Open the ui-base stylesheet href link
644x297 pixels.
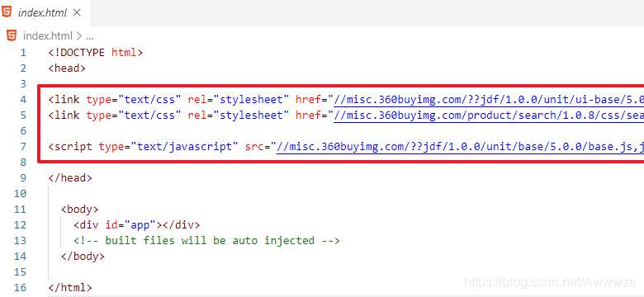[489, 100]
